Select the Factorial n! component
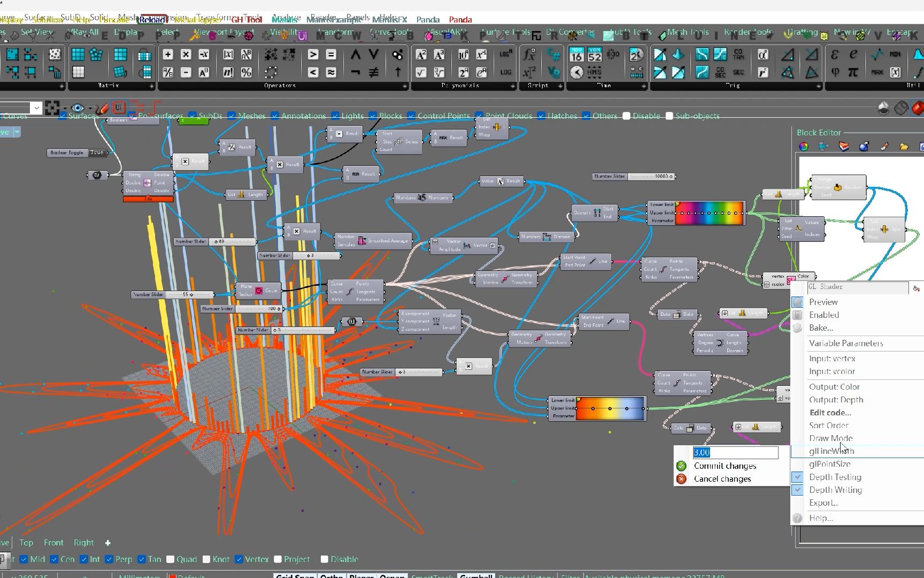 tap(228, 72)
